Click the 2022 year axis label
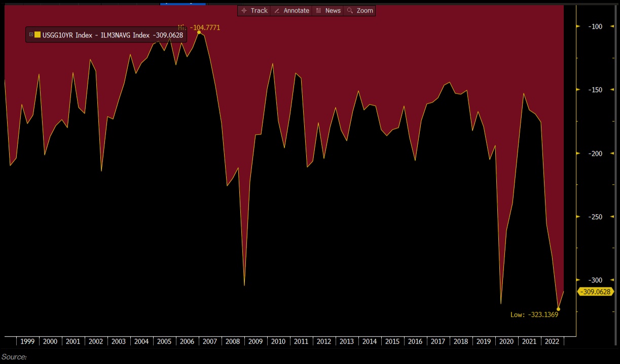 pos(552,342)
